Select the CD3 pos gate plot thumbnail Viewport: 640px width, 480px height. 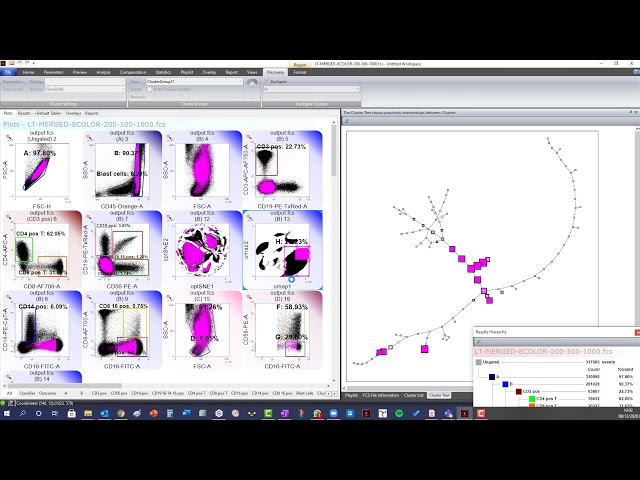pyautogui.click(x=42, y=250)
